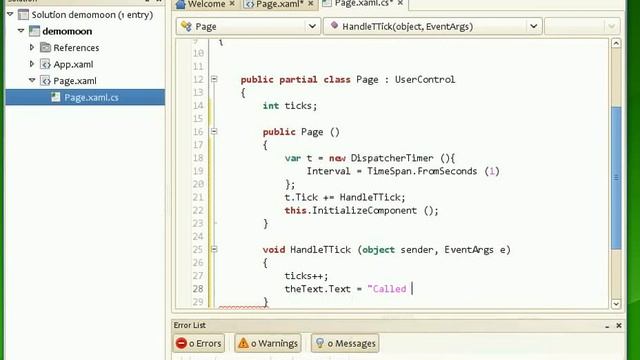The height and width of the screenshot is (360, 640).
Task: Close the Page.xaml* tab
Action: [x=311, y=3]
